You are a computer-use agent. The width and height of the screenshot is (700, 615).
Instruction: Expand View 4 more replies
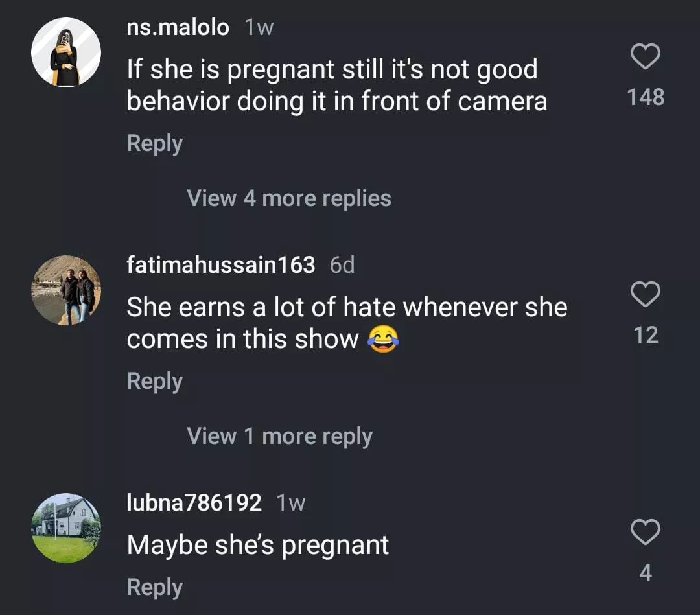[x=289, y=198]
